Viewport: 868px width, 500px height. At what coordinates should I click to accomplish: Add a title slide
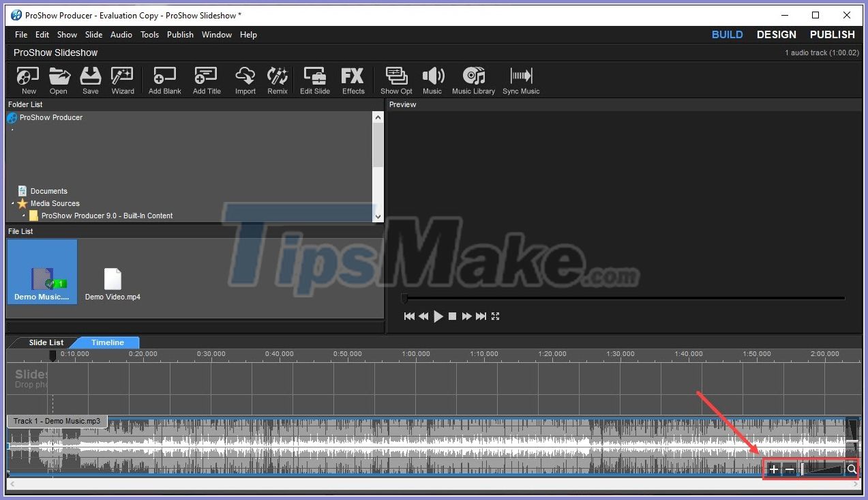[206, 80]
